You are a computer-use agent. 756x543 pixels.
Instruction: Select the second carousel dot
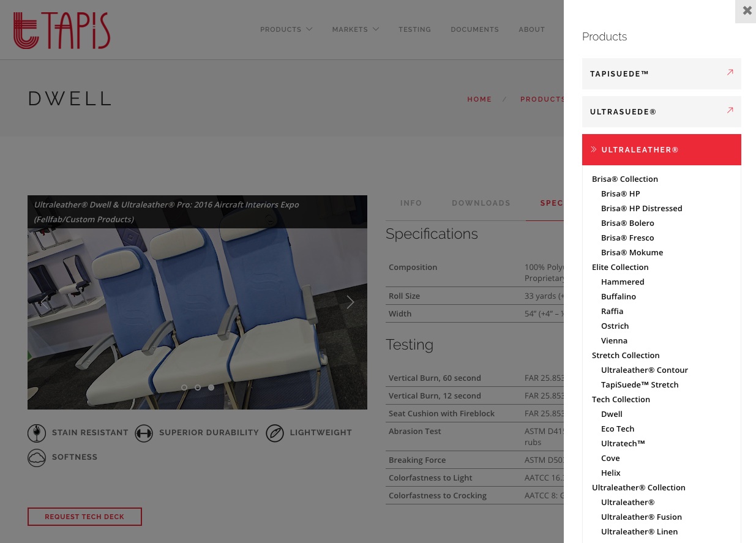198,388
